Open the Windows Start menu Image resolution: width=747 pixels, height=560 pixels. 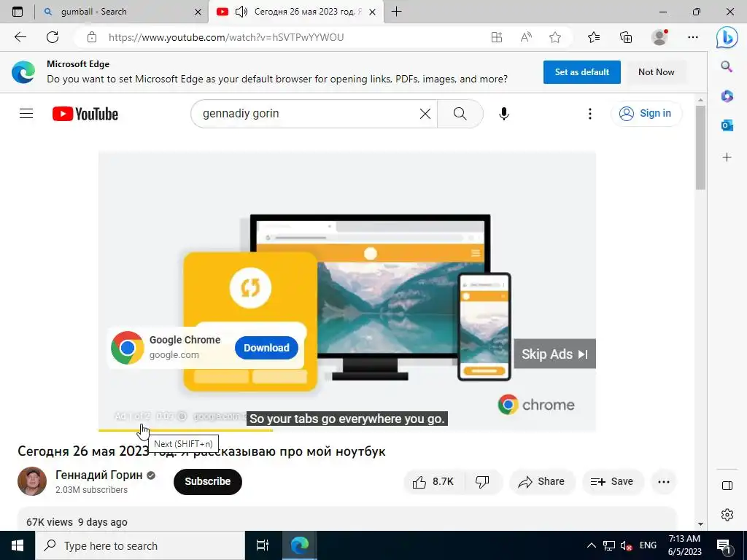coord(18,545)
